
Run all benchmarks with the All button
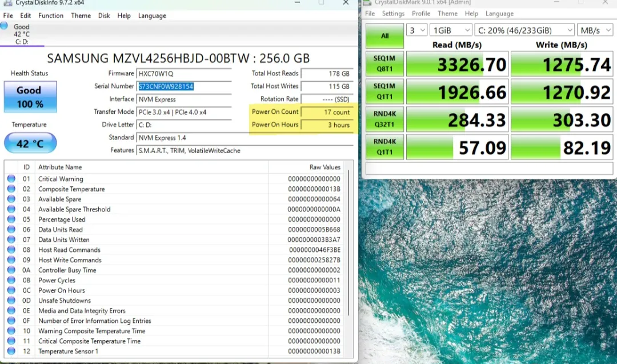[x=384, y=36]
